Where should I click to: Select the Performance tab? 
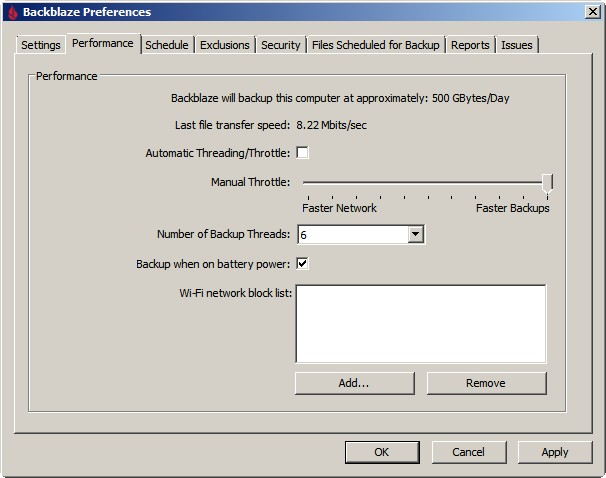pos(103,43)
